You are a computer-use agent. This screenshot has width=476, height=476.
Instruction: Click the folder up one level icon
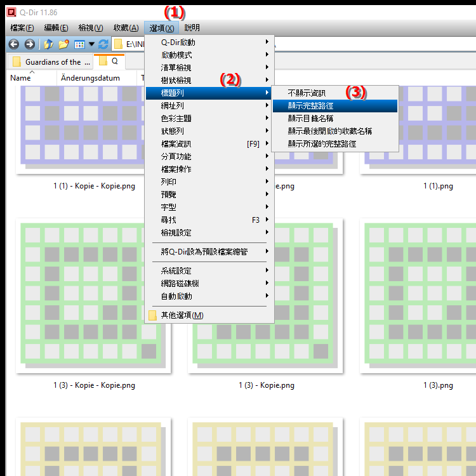[x=48, y=44]
